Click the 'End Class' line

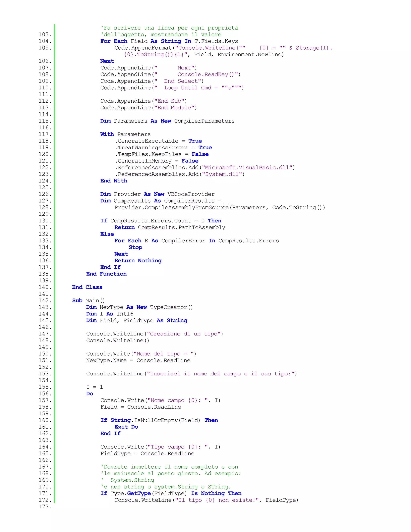[87, 287]
